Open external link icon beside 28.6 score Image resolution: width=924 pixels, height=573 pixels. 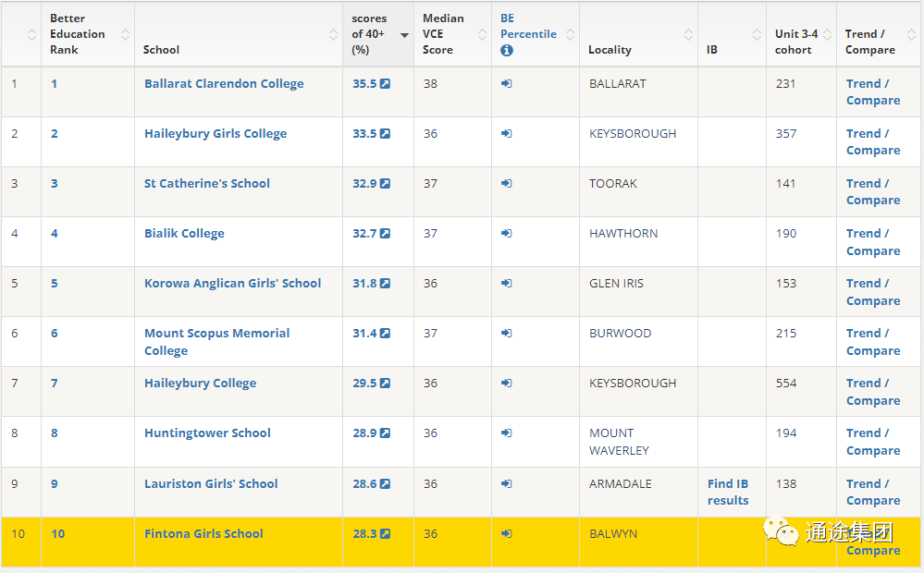tap(385, 484)
